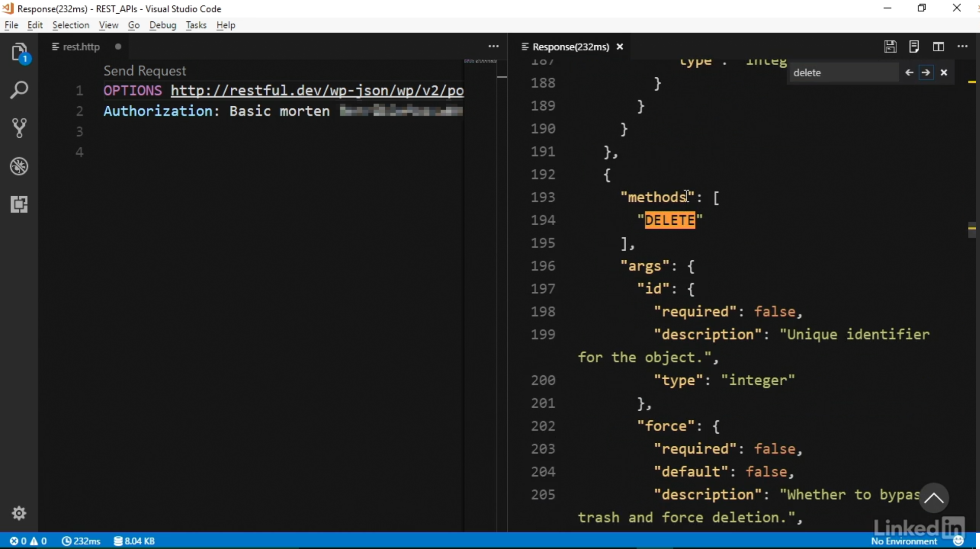Screen dimensions: 980x549
Task: Click the No Environment status item
Action: point(904,541)
